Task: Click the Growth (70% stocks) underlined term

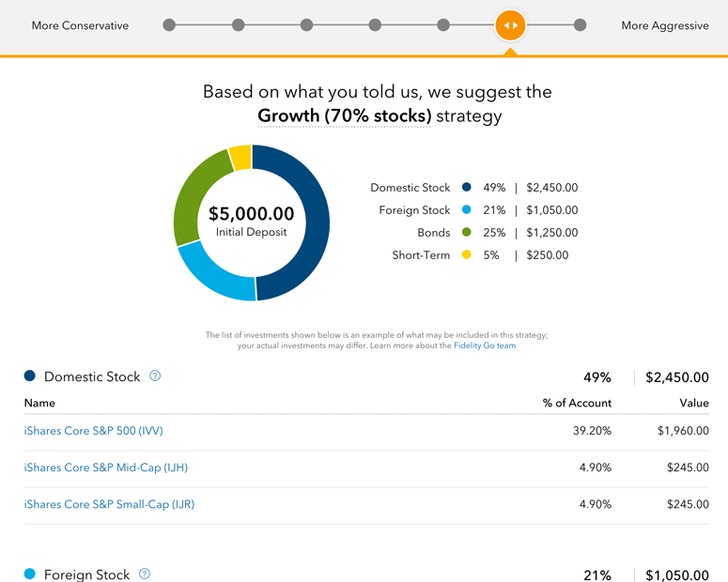Action: [x=345, y=115]
